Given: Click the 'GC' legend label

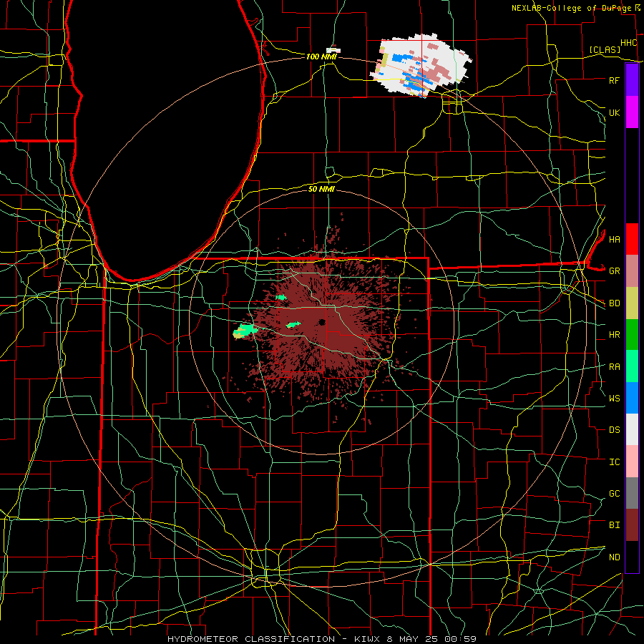Looking at the screenshot, I should pyautogui.click(x=614, y=494).
